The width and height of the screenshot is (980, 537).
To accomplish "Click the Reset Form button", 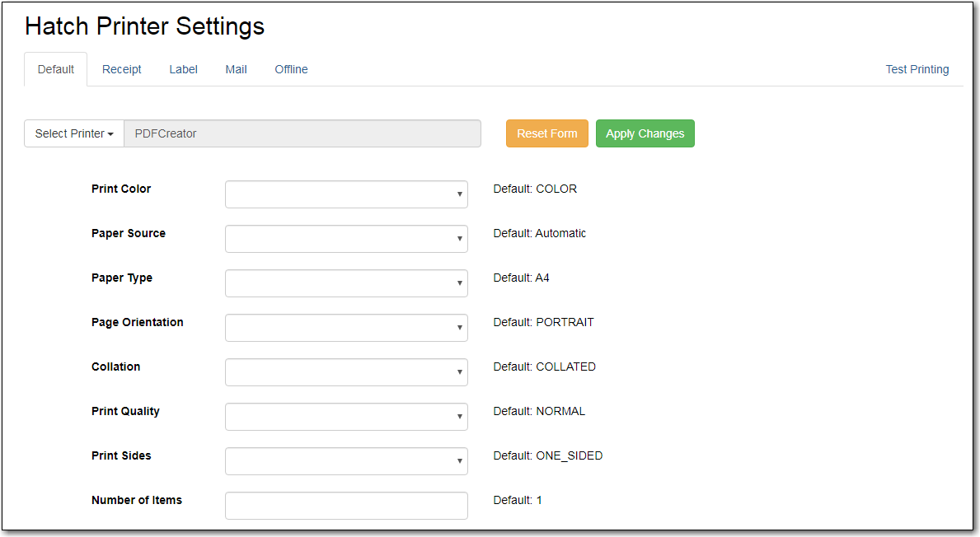I will tap(546, 133).
